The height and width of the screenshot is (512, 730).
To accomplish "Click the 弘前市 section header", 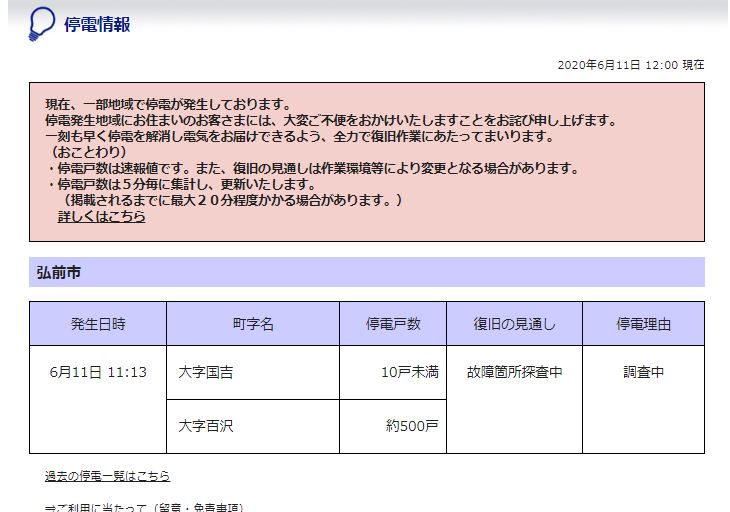I will click(x=367, y=272).
